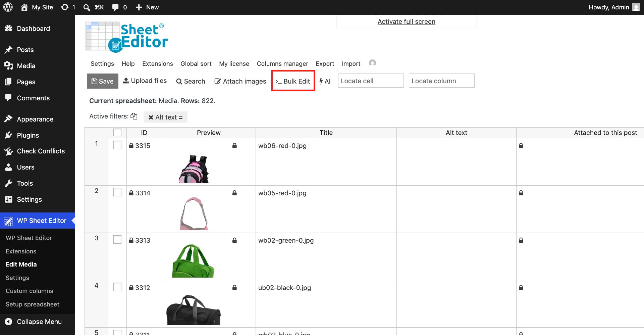Open the Columns manager menu
The image size is (644, 335).
282,63
